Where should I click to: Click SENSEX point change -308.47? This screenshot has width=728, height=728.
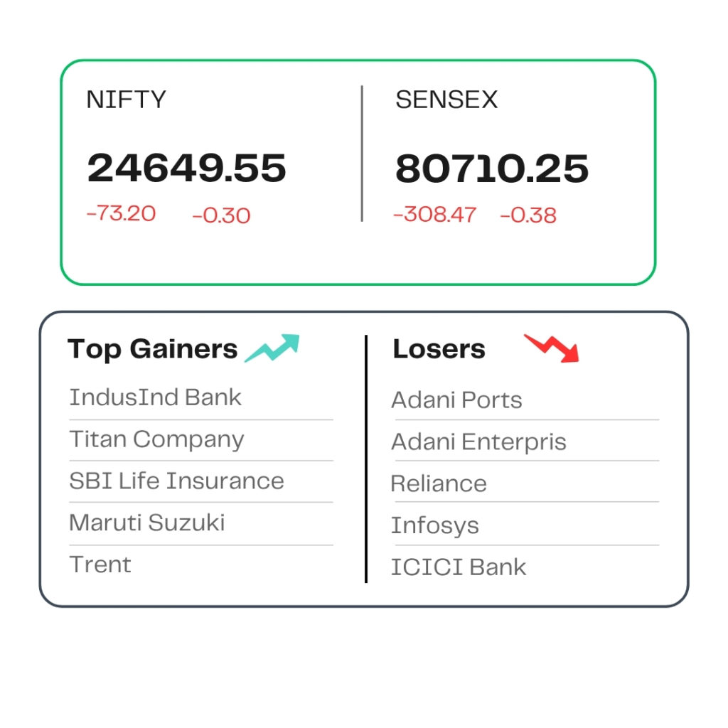point(434,215)
